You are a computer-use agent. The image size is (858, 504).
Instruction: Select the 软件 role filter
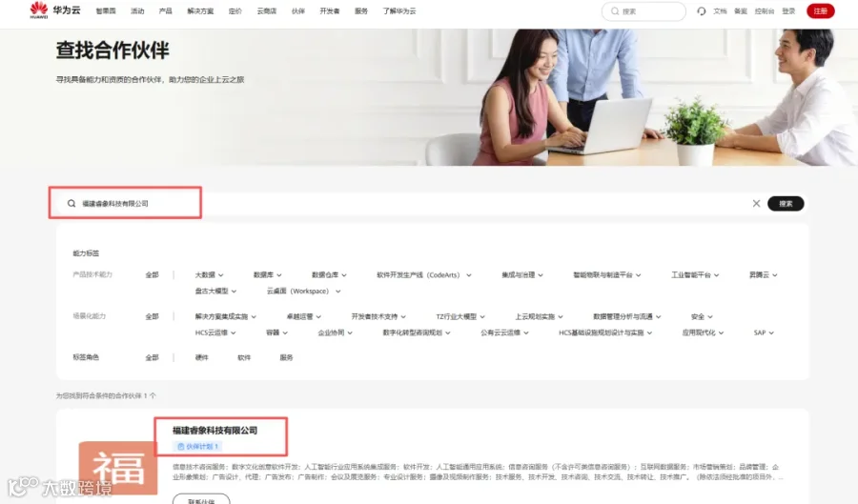click(x=244, y=357)
